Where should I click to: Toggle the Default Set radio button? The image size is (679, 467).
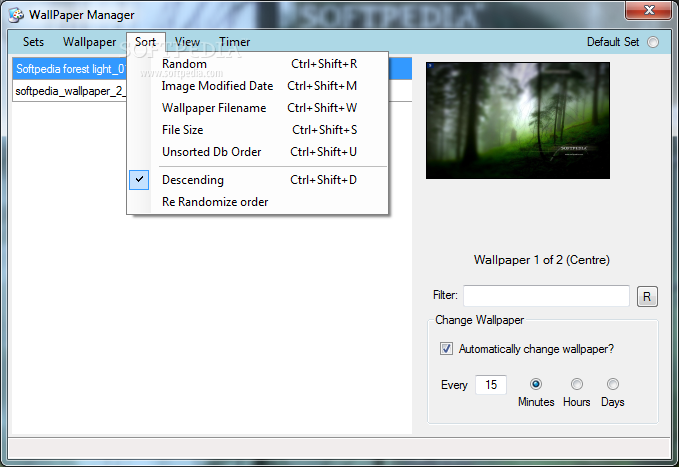click(x=653, y=42)
